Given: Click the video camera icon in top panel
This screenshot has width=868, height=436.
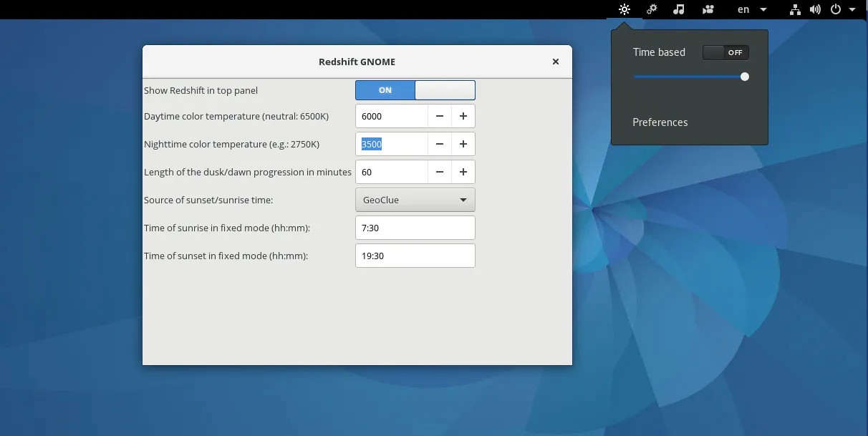Looking at the screenshot, I should pos(708,9).
